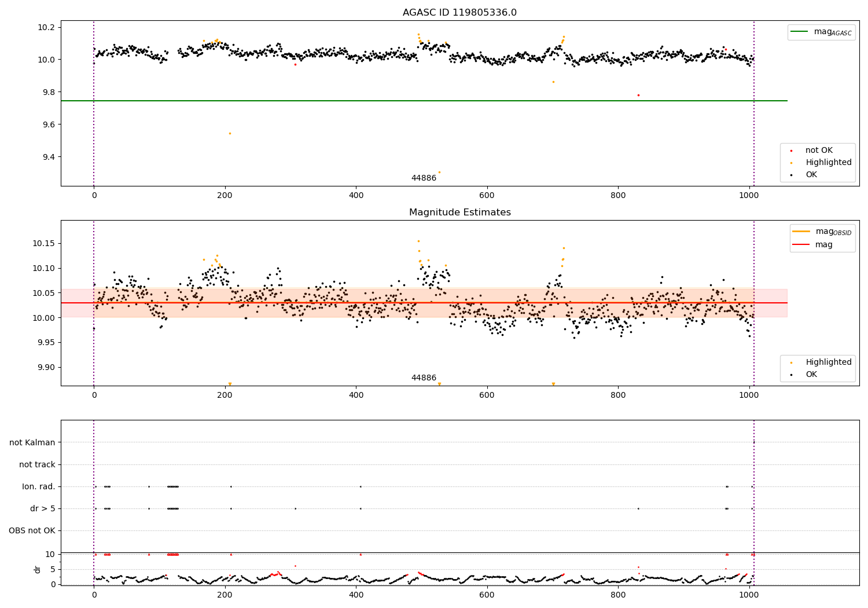The width and height of the screenshot is (868, 608).
Task: Click the 'OBS not OK' row label
Action: pos(32,531)
